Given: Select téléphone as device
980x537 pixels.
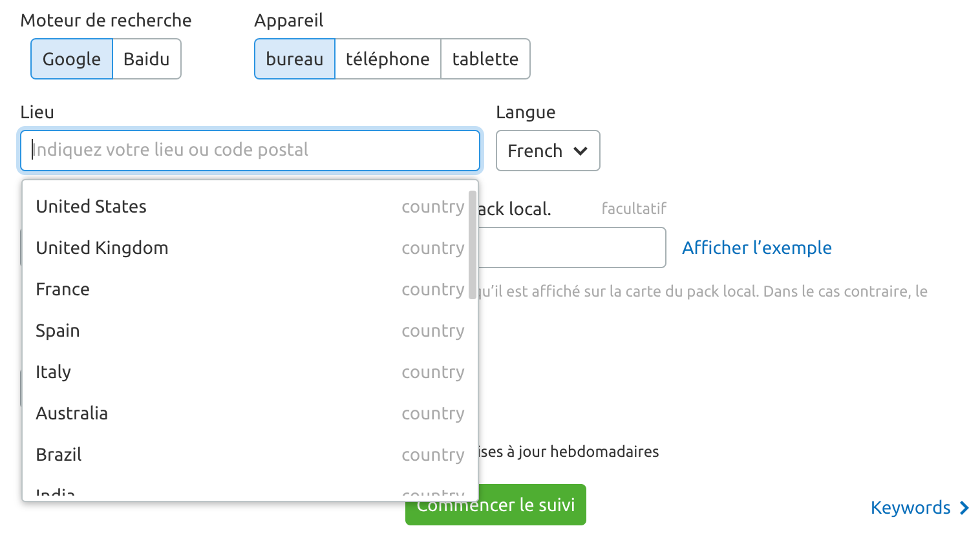Looking at the screenshot, I should (388, 59).
